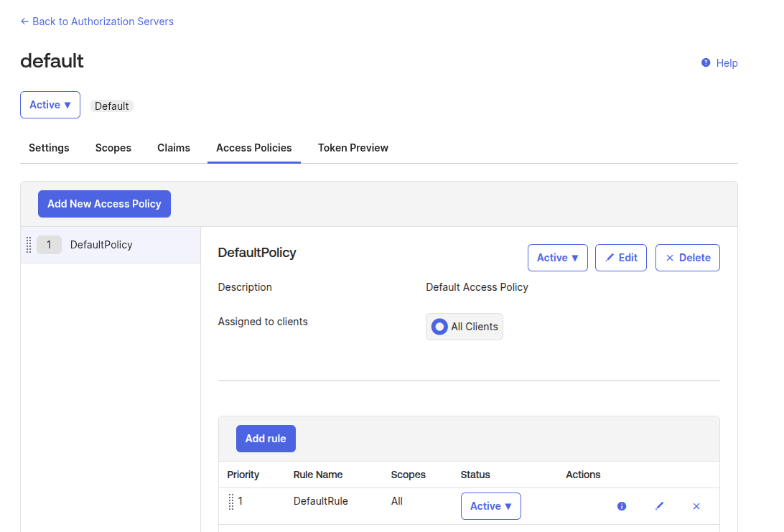This screenshot has width=784, height=532.
Task: Click the Help question mark icon
Action: click(706, 63)
